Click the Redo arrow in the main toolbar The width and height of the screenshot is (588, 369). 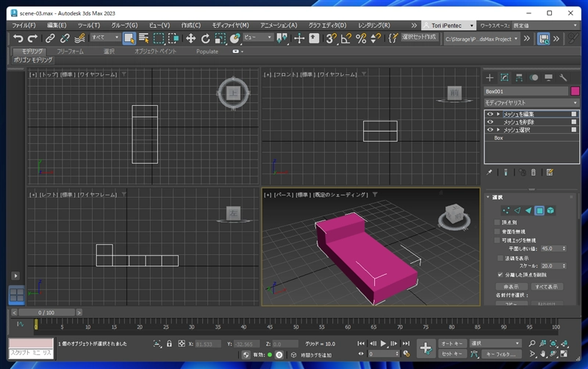32,38
